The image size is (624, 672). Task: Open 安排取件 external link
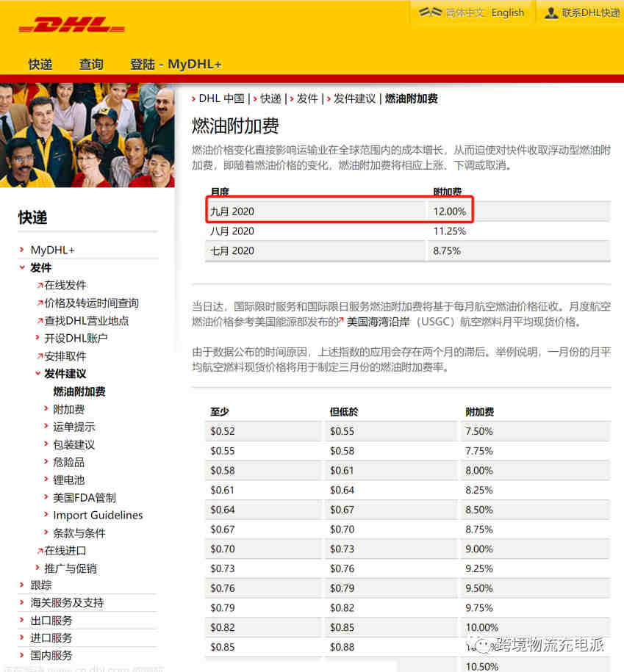pyautogui.click(x=65, y=356)
